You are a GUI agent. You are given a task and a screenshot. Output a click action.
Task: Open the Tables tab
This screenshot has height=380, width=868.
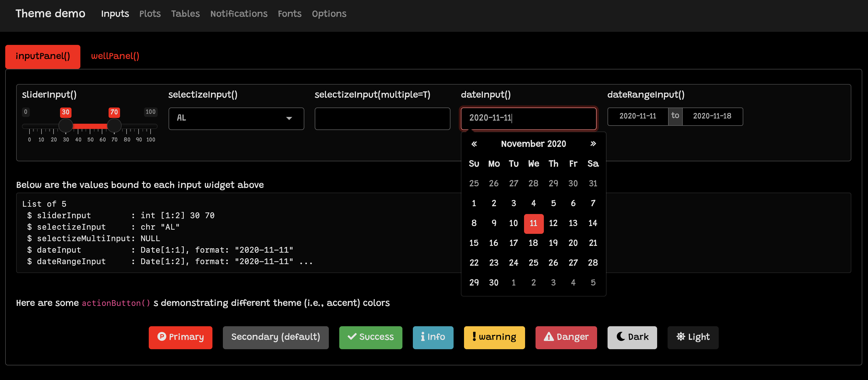pos(185,14)
